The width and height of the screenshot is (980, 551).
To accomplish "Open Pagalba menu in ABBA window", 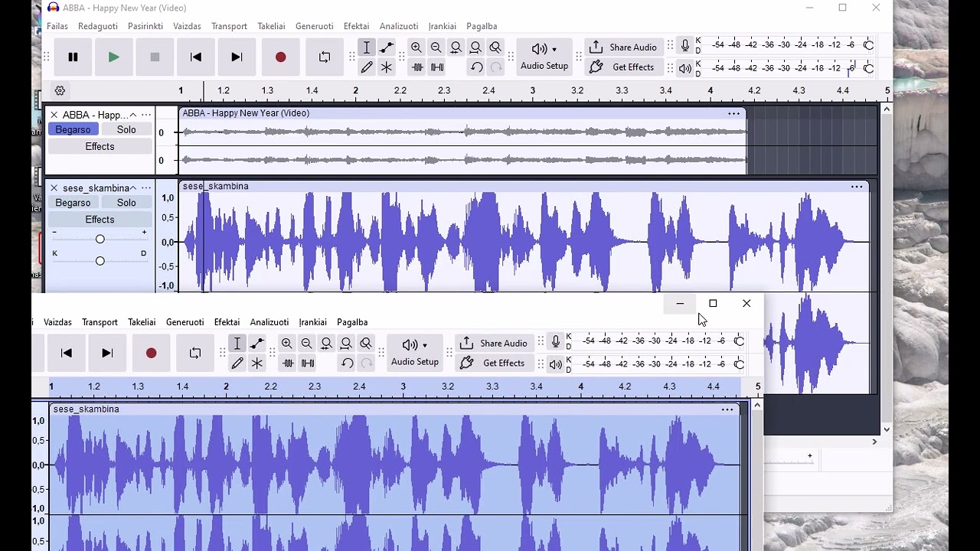I will point(482,26).
